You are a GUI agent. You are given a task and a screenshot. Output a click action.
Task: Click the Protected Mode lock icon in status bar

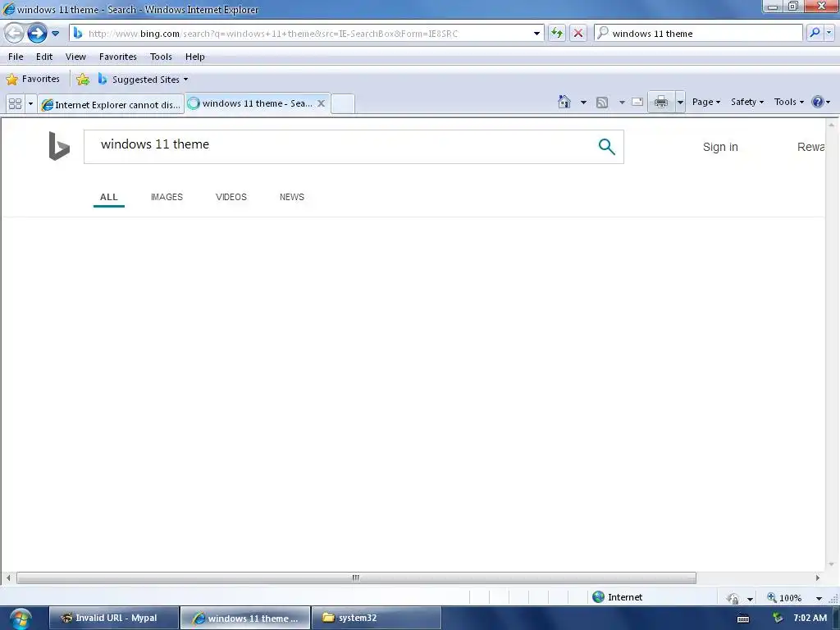coord(733,598)
